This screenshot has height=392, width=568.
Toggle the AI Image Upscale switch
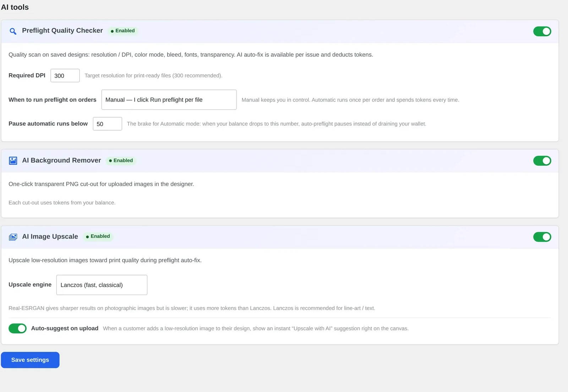[x=542, y=237]
